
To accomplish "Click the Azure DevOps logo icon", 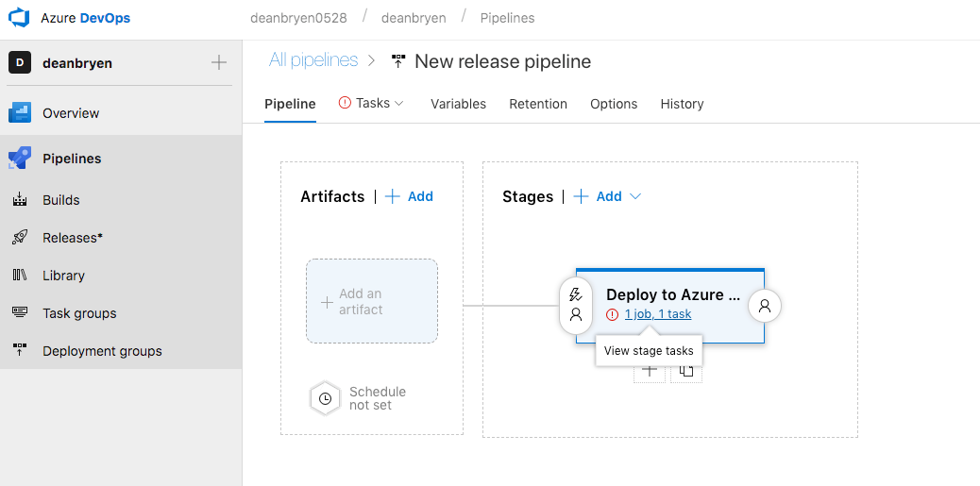I will [x=20, y=18].
